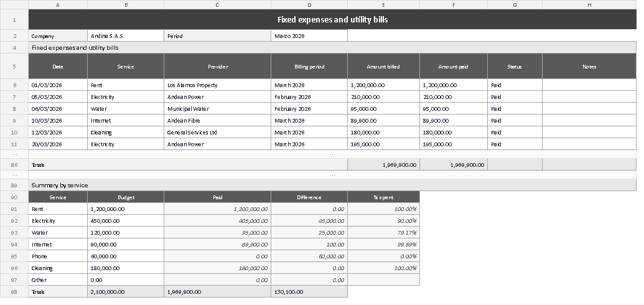The height and width of the screenshot is (305, 644).
Task: Select the Los Alamos Property provider cell
Action: [x=217, y=85]
